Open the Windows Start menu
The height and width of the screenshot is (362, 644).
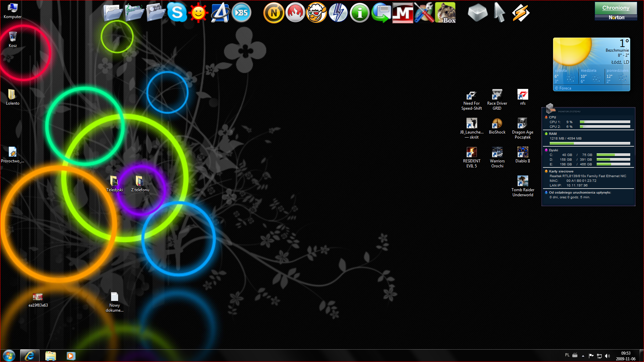point(9,356)
